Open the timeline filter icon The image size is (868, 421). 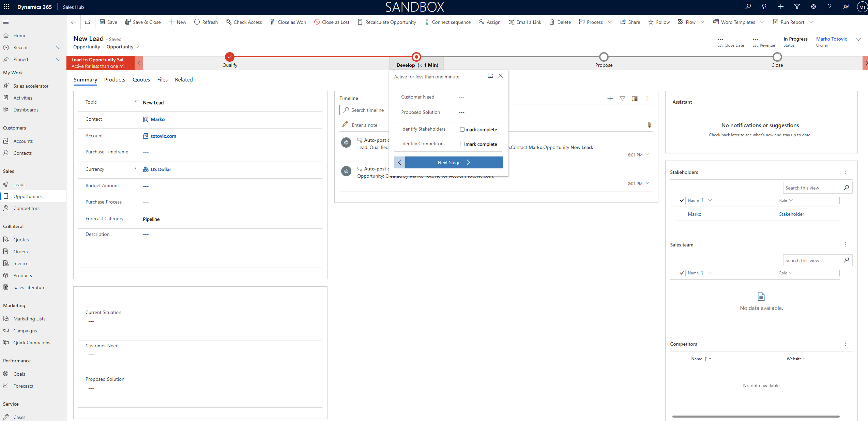click(x=622, y=99)
